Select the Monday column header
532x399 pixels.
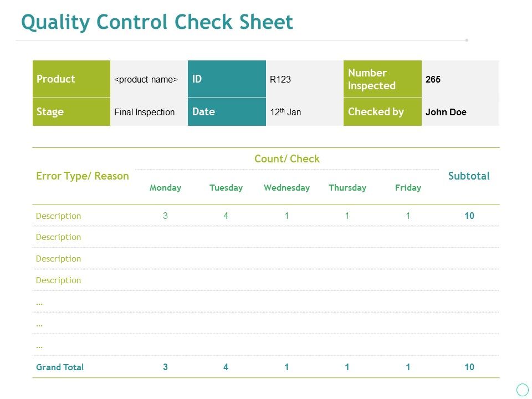[x=165, y=188]
